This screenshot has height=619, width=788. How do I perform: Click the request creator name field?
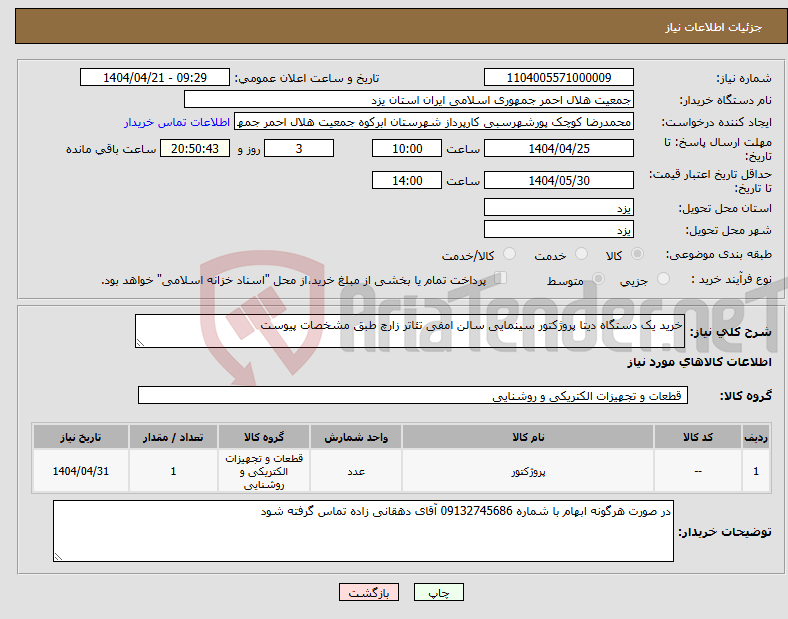tap(434, 122)
